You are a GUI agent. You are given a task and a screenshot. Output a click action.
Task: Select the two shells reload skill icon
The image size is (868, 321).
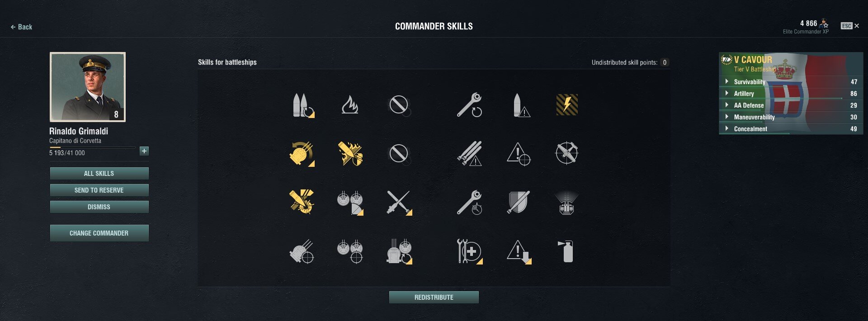tap(302, 105)
